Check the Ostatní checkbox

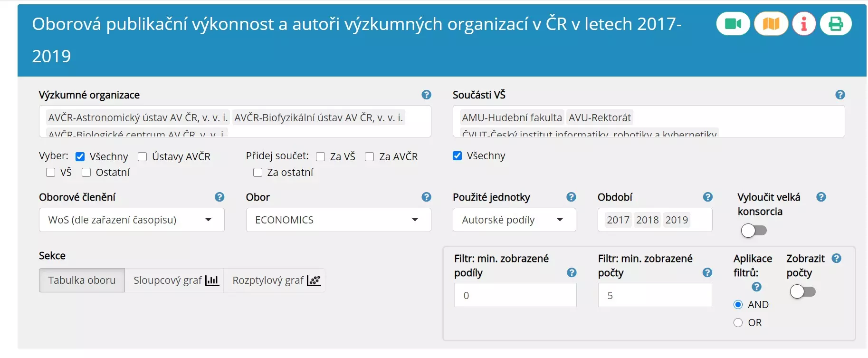pos(86,172)
